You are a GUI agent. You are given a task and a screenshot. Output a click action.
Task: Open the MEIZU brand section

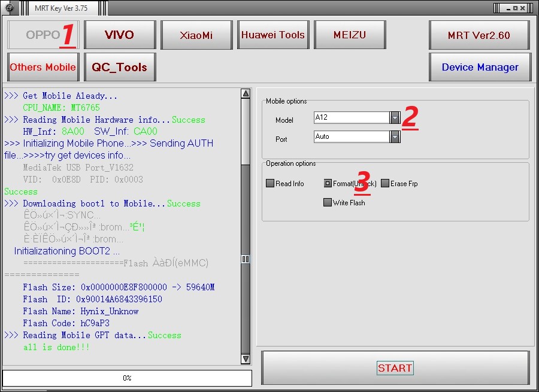350,35
